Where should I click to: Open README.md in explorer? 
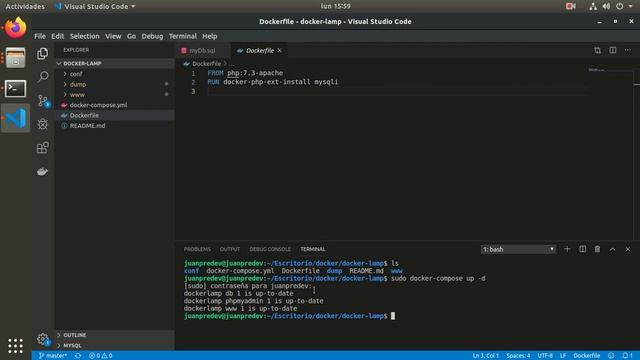click(115, 126)
